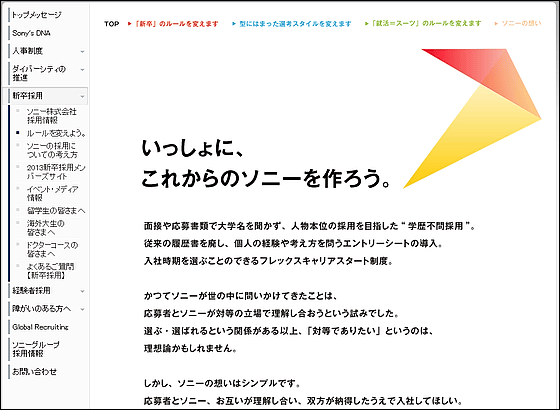
Task: Open ドクターコースの皆さまへ submenu link
Action: pos(52,249)
